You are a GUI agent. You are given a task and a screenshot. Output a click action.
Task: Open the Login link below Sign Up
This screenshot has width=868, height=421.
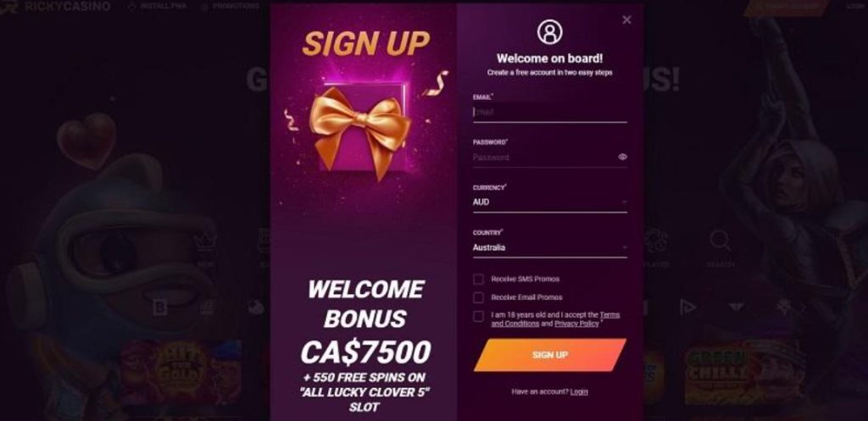579,391
